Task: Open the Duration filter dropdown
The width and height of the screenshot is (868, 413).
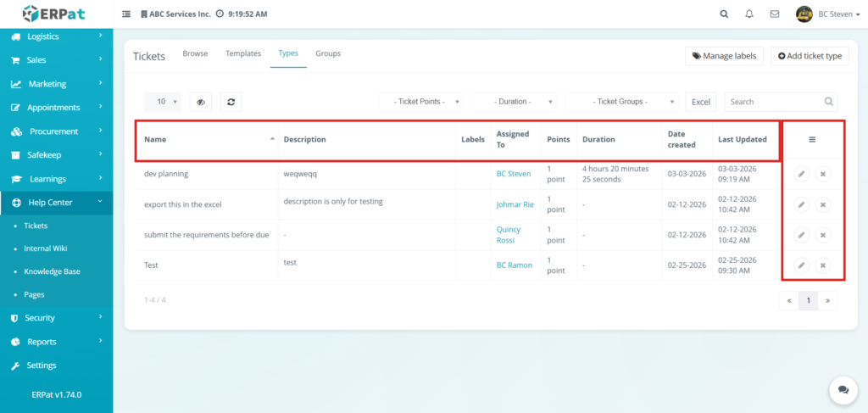Action: coord(515,102)
